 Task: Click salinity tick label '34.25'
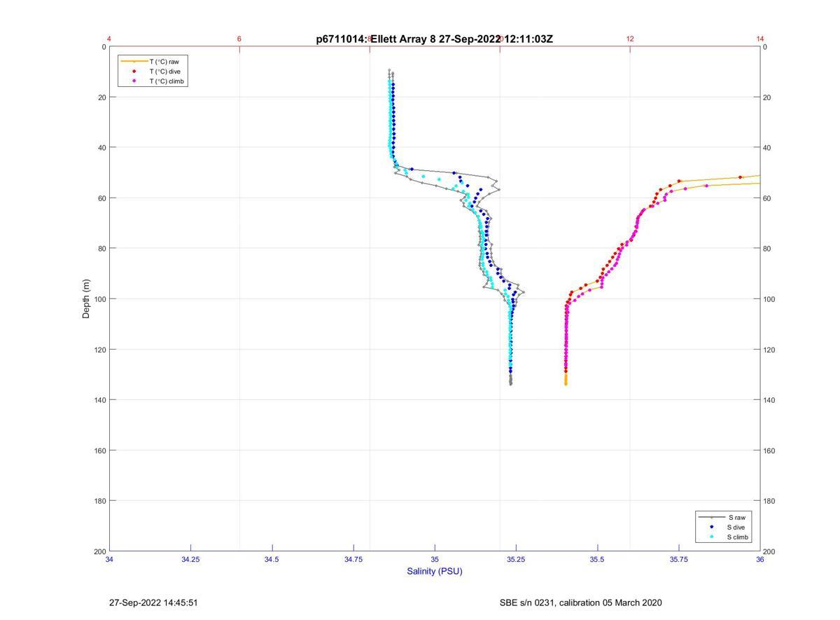click(x=190, y=559)
